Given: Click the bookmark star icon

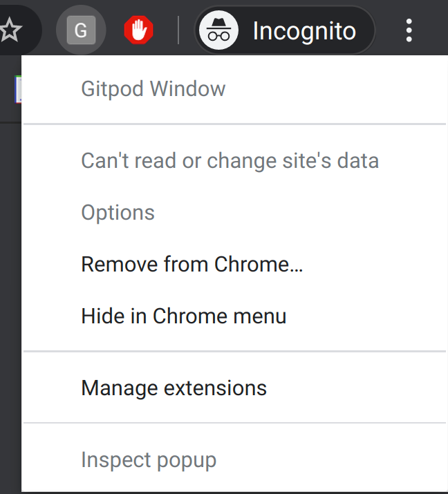Looking at the screenshot, I should [x=10, y=30].
